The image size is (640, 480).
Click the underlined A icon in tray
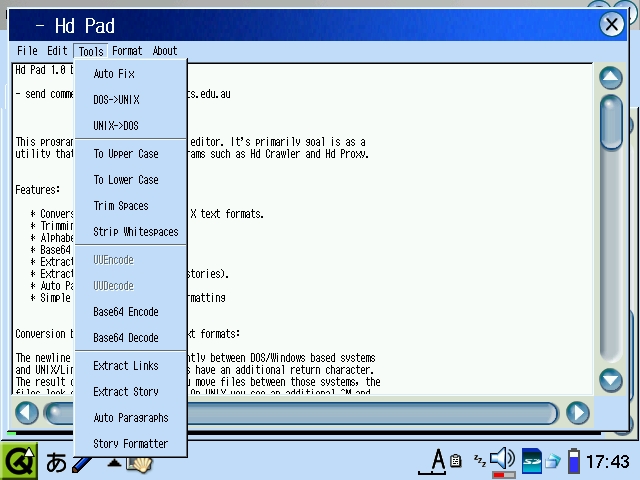coord(437,461)
